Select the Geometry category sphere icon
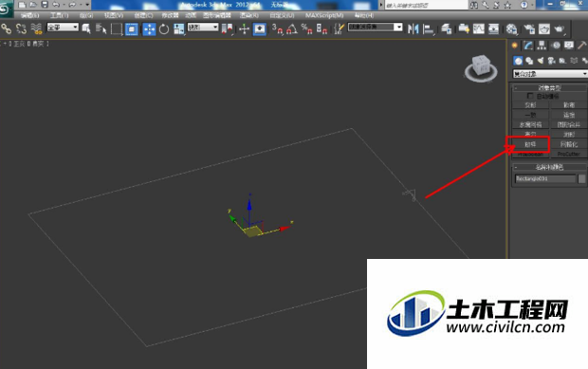Screen dimensions: 588x369 pyautogui.click(x=518, y=61)
